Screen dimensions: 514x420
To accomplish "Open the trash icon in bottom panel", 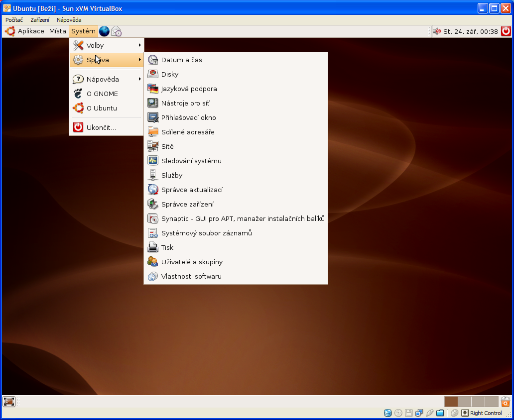I will (x=506, y=401).
